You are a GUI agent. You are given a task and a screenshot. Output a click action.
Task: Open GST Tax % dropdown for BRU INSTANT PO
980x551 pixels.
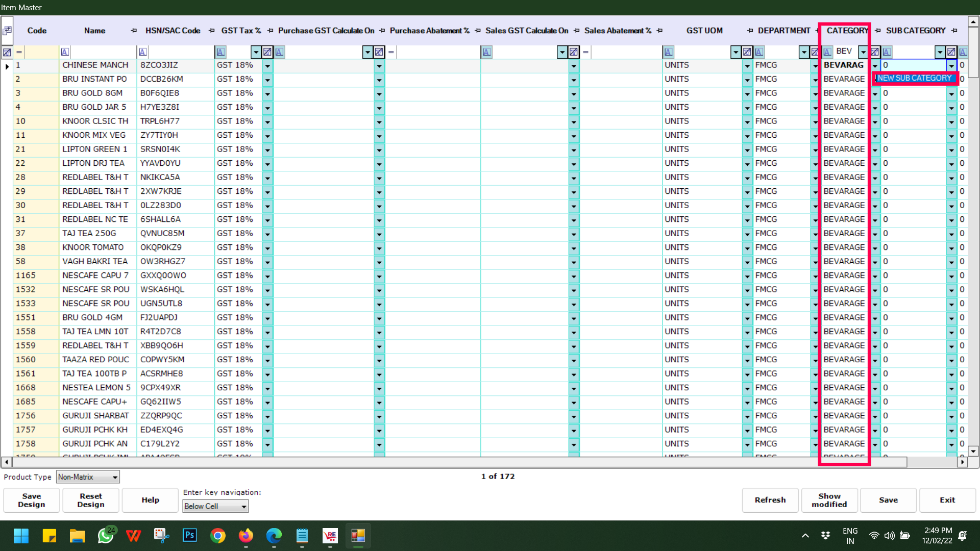coord(267,80)
